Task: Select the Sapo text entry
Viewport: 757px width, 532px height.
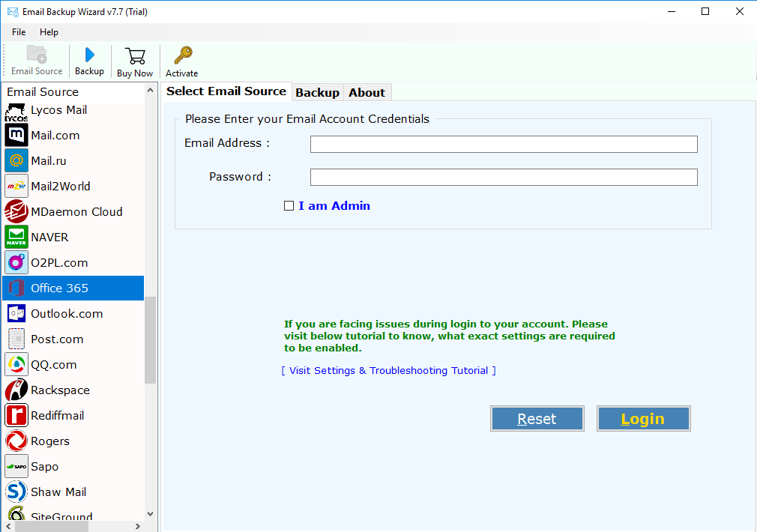Action: [44, 467]
